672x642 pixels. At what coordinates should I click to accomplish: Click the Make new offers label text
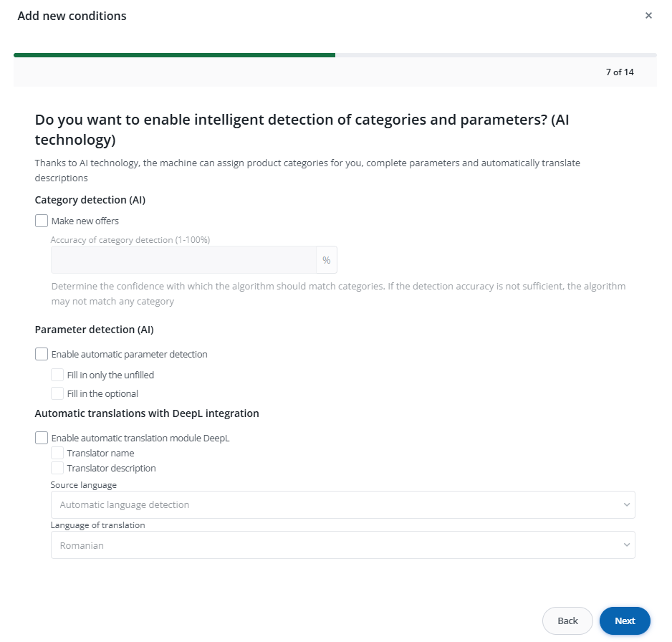coord(85,221)
